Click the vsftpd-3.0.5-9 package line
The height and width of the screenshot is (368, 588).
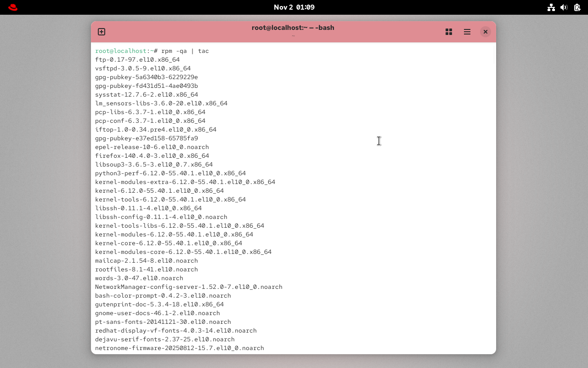click(x=143, y=68)
